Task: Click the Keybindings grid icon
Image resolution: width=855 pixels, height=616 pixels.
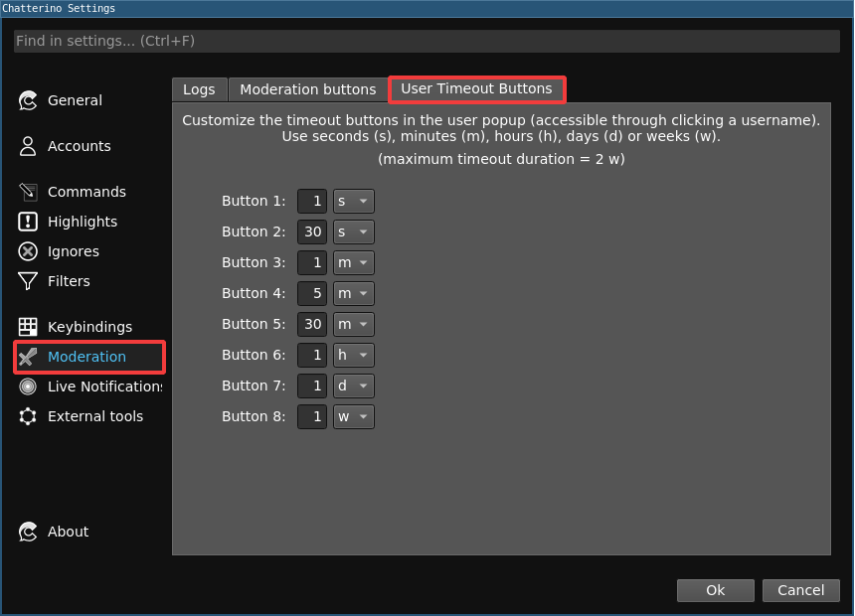Action: (28, 327)
